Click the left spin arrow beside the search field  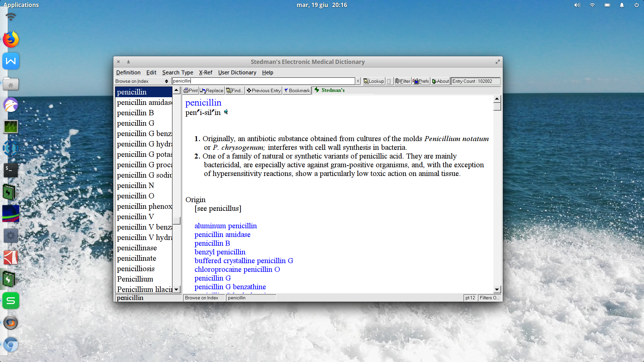[x=358, y=81]
